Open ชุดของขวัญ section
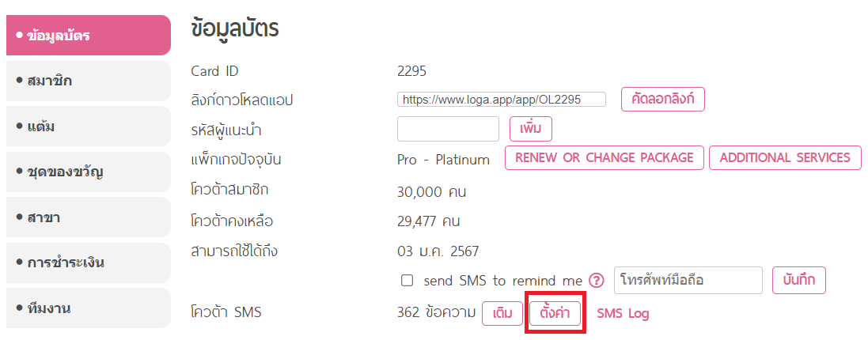 tap(89, 172)
